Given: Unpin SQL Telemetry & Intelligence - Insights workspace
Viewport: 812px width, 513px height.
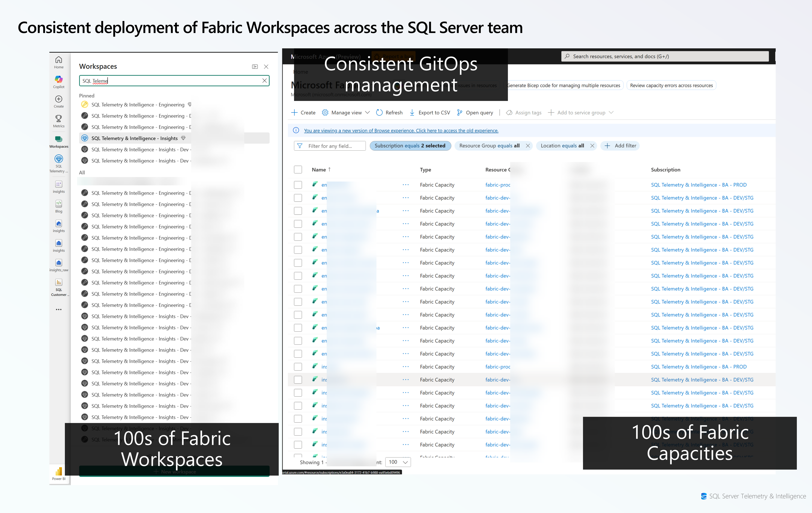Looking at the screenshot, I should [183, 138].
